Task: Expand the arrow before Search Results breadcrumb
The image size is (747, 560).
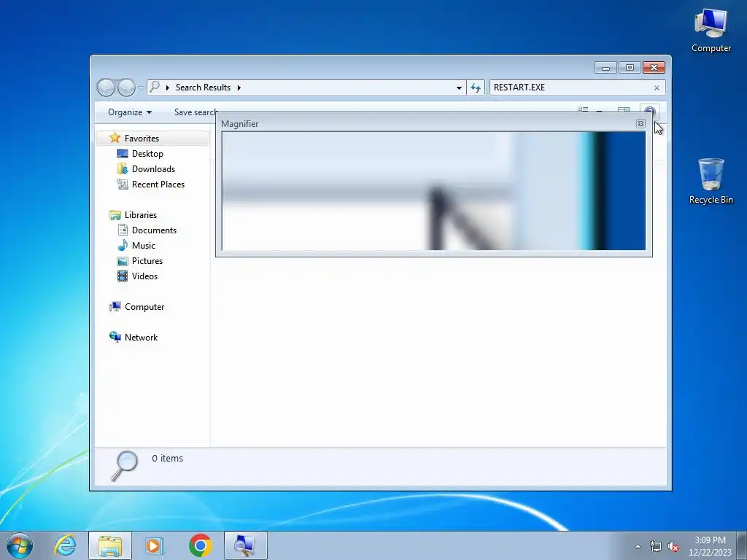Action: click(168, 87)
